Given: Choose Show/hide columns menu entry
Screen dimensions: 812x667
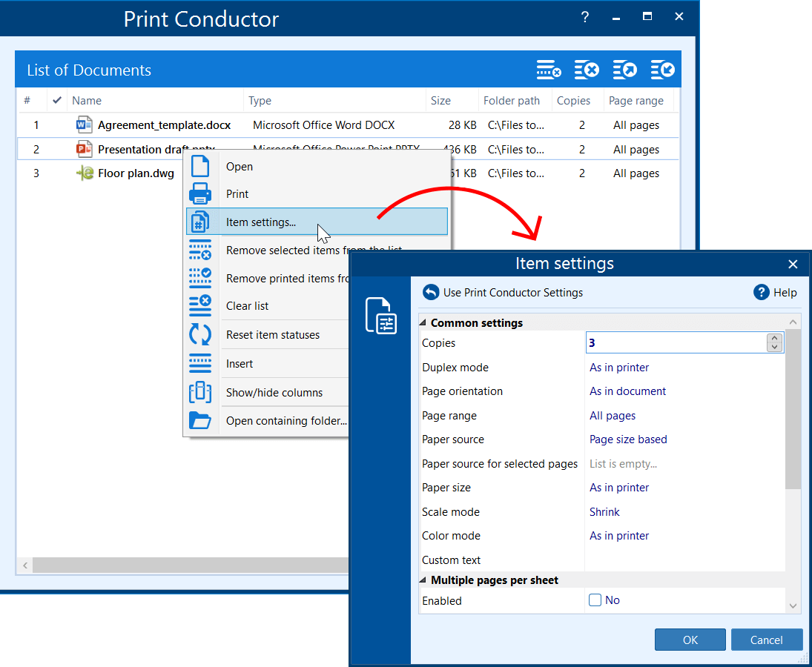Looking at the screenshot, I should pyautogui.click(x=274, y=393).
